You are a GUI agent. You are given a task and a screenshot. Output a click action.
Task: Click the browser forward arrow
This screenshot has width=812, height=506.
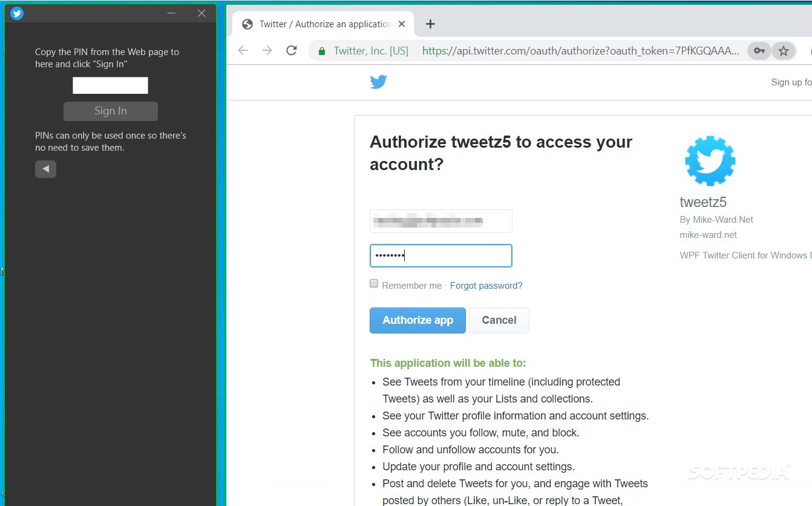point(267,51)
